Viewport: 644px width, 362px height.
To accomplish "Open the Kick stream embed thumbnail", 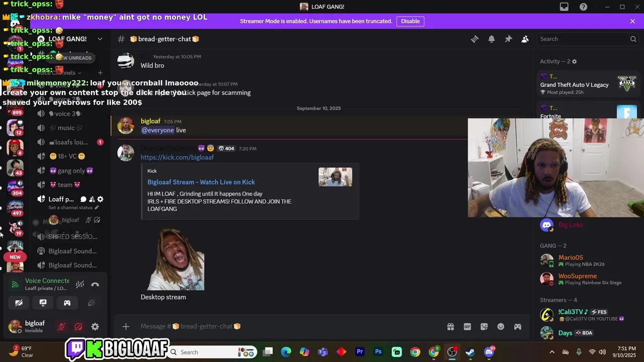I will point(335,177).
